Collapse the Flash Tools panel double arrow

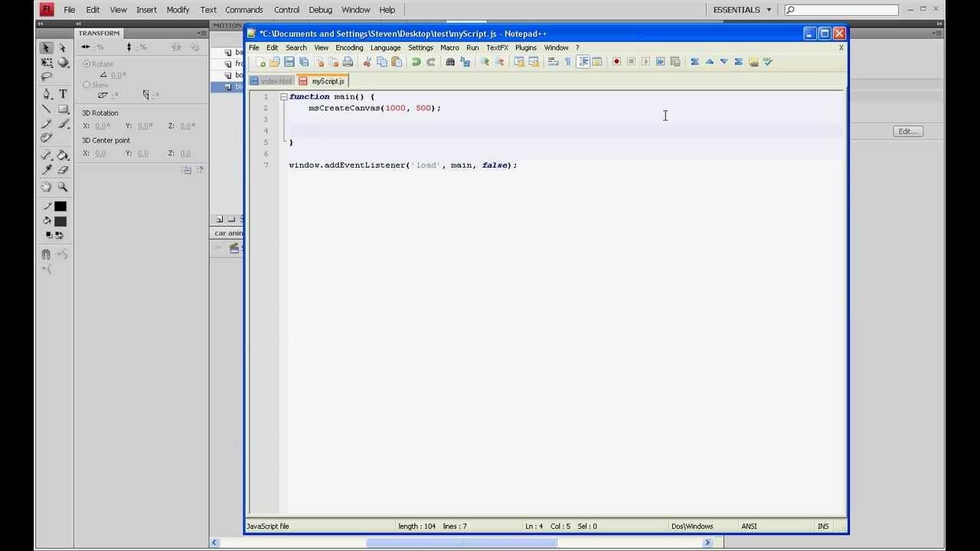(41, 24)
